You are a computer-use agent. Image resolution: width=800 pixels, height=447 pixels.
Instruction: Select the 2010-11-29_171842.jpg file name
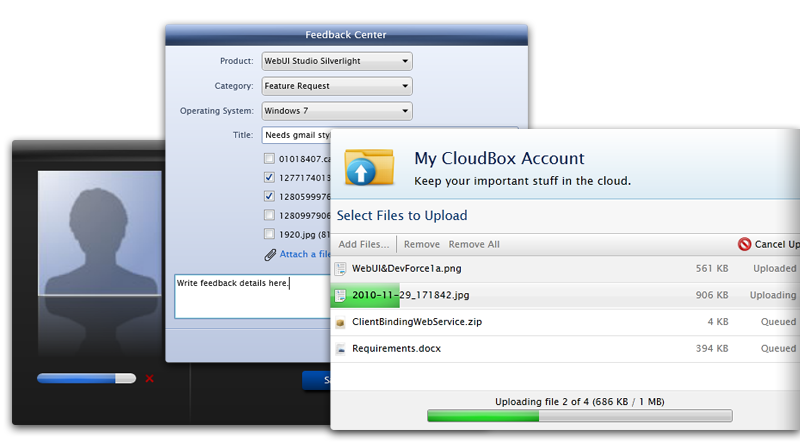coord(411,295)
